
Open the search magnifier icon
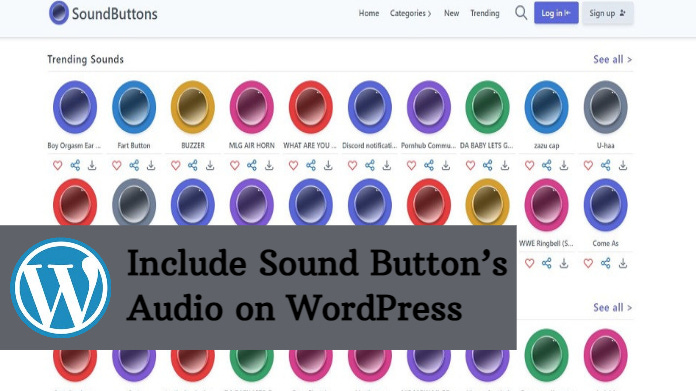[521, 13]
